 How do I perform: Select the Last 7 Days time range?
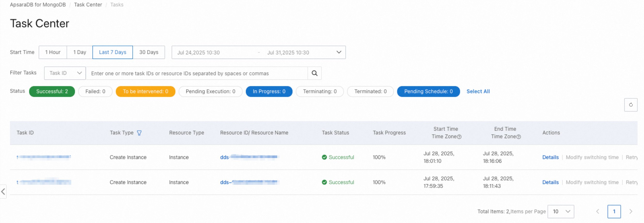click(112, 52)
